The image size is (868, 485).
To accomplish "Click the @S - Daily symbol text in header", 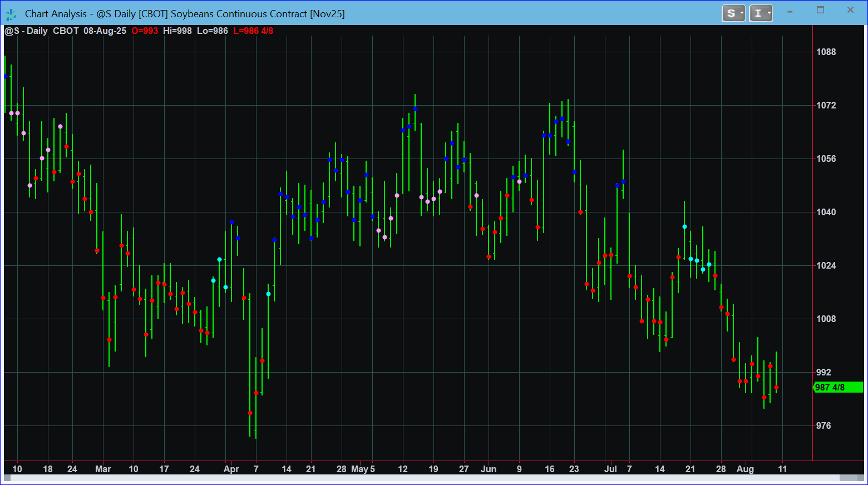I will [26, 31].
